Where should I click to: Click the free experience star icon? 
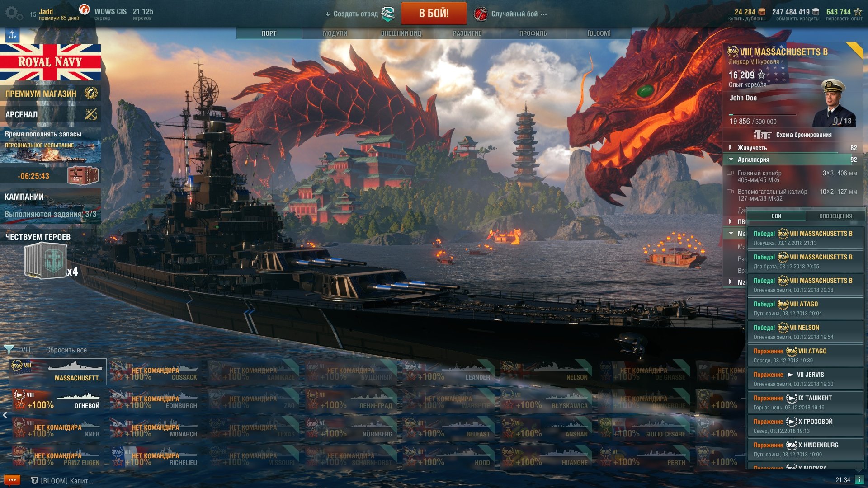click(857, 12)
